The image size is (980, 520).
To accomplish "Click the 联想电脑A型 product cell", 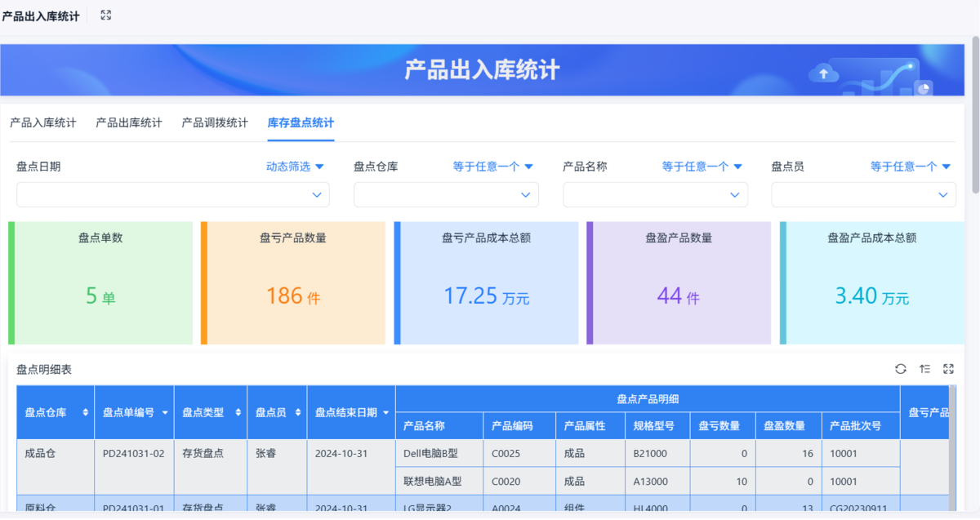I will 439,481.
